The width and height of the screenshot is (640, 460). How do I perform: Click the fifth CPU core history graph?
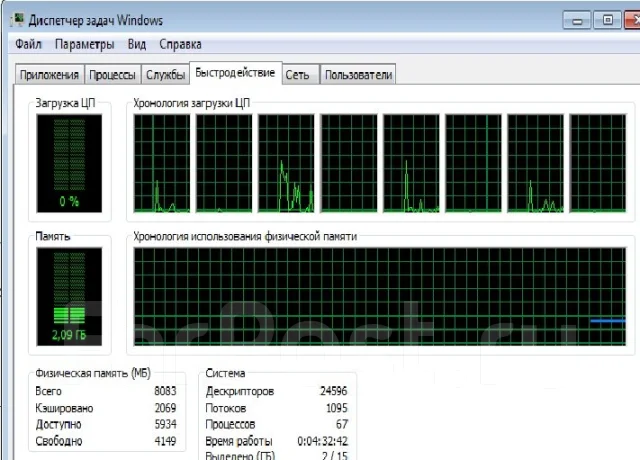click(x=411, y=163)
